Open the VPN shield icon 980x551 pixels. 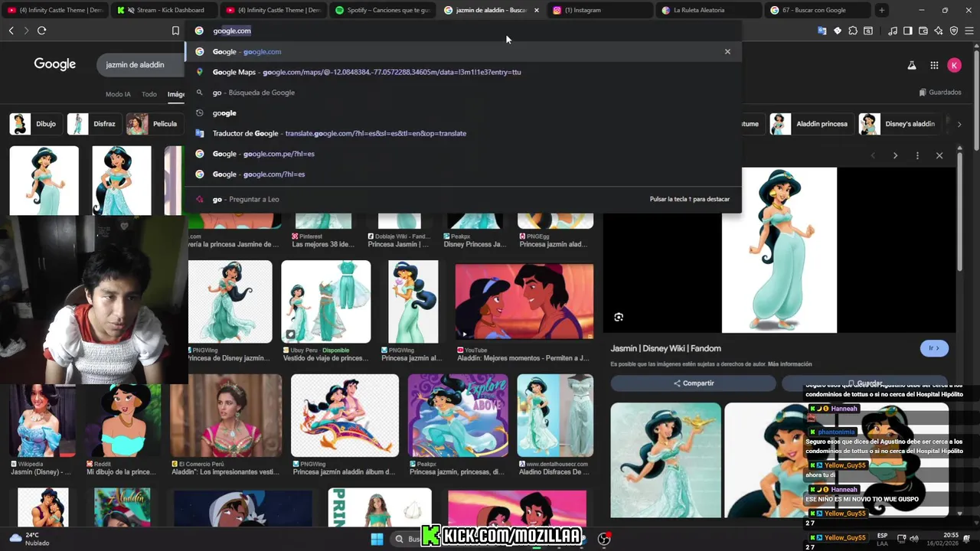(954, 31)
